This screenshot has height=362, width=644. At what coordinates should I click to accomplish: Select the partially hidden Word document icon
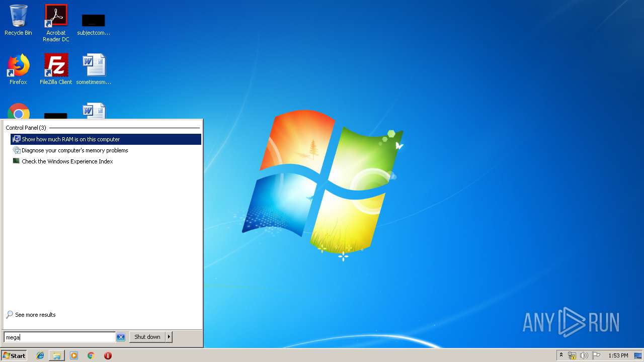click(94, 111)
